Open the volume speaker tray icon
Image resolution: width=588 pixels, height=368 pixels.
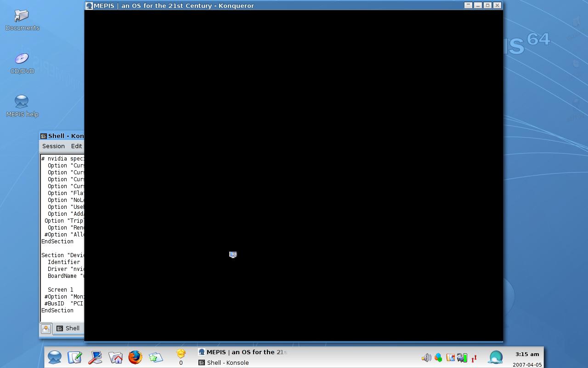pos(426,357)
